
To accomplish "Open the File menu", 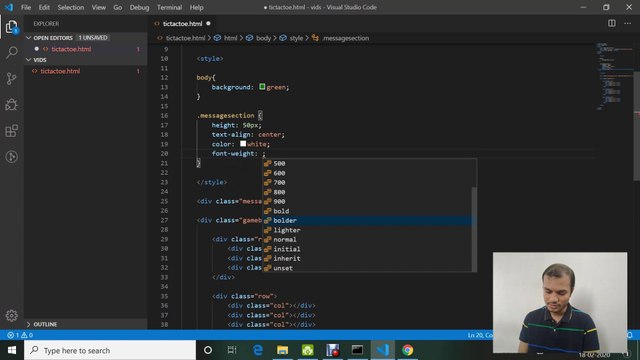I will (x=26, y=7).
